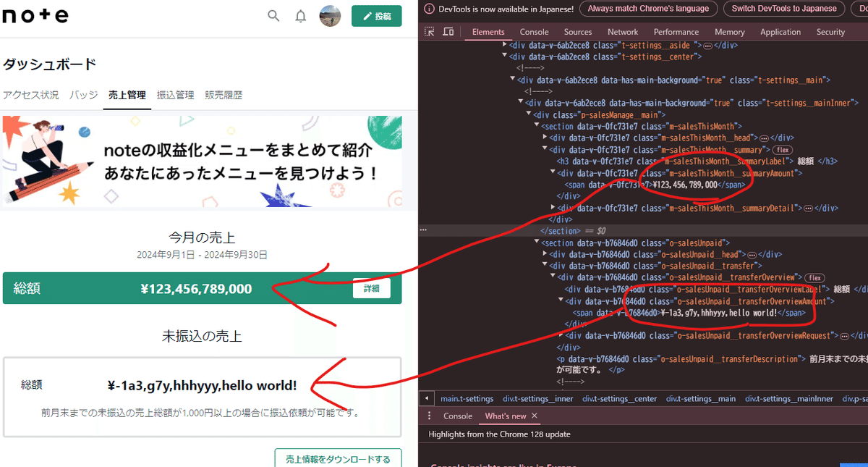Toggle the device emulation icon in DevTools
The width and height of the screenshot is (868, 467).
447,31
